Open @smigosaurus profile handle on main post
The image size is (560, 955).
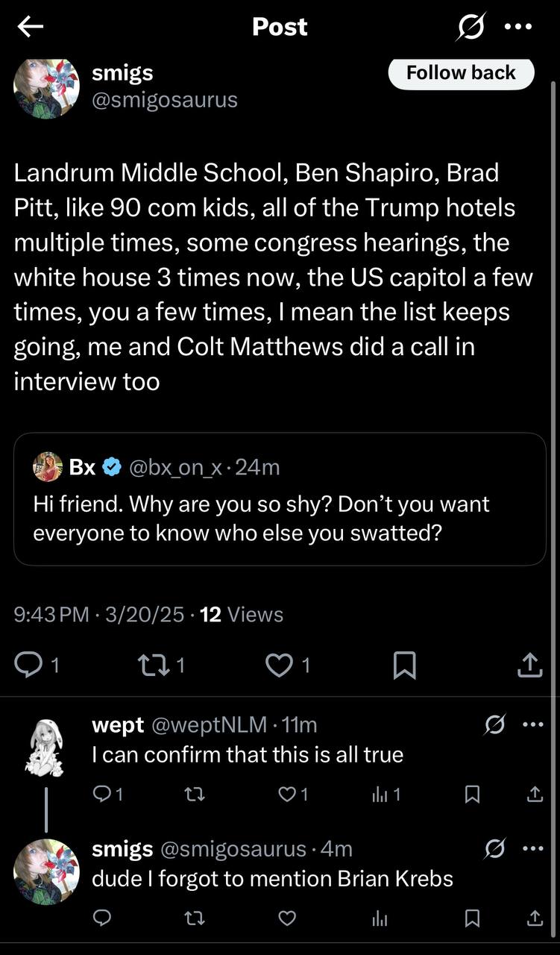[164, 99]
